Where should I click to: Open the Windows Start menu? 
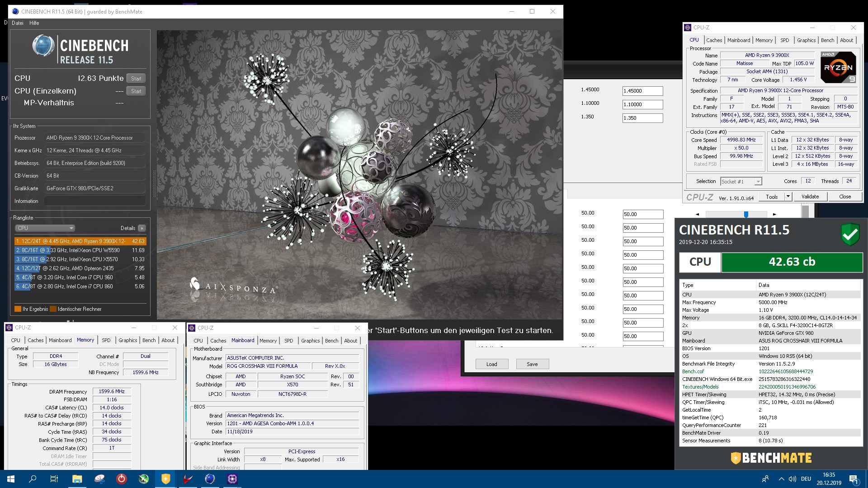[11, 479]
